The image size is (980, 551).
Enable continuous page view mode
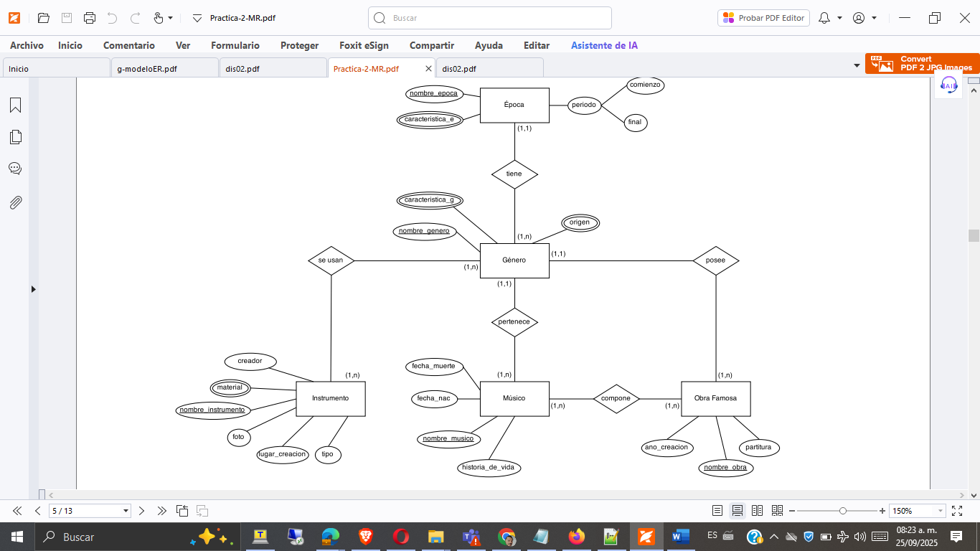(737, 511)
